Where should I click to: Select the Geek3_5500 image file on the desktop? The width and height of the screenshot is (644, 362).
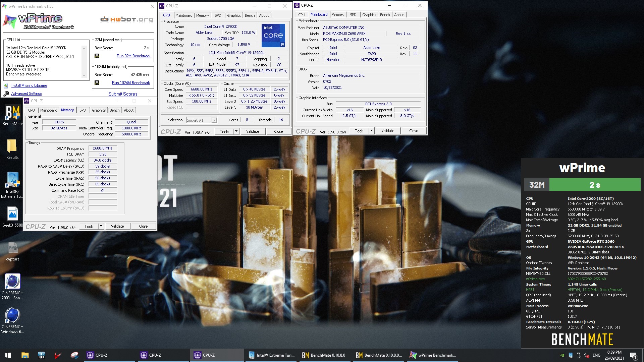(12, 217)
